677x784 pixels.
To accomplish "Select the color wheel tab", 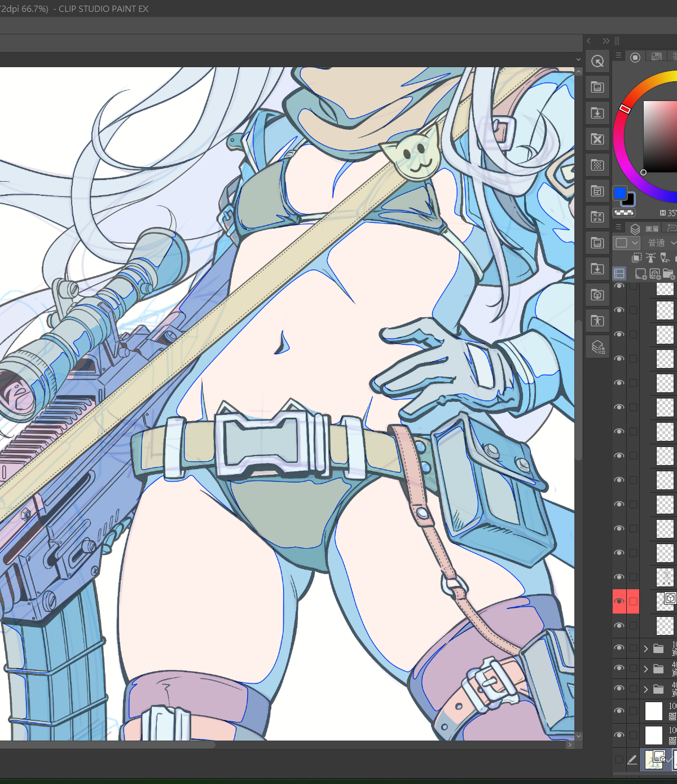I will (x=635, y=57).
